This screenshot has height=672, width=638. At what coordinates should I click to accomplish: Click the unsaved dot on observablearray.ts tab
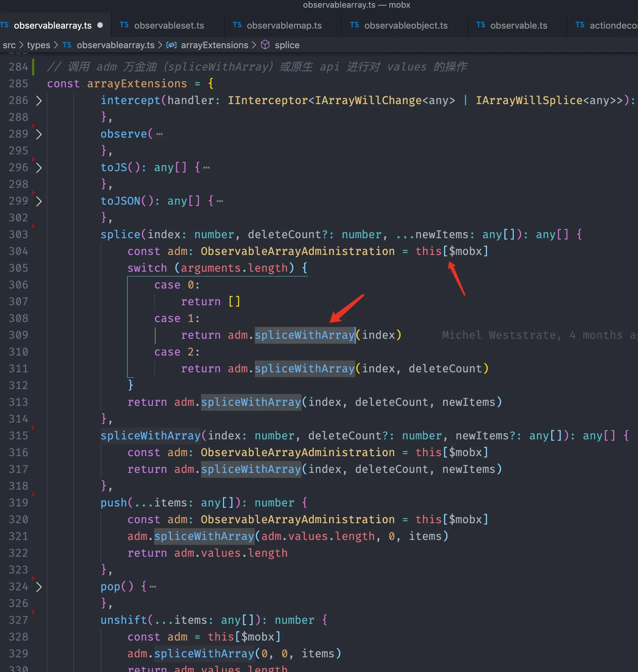click(100, 25)
